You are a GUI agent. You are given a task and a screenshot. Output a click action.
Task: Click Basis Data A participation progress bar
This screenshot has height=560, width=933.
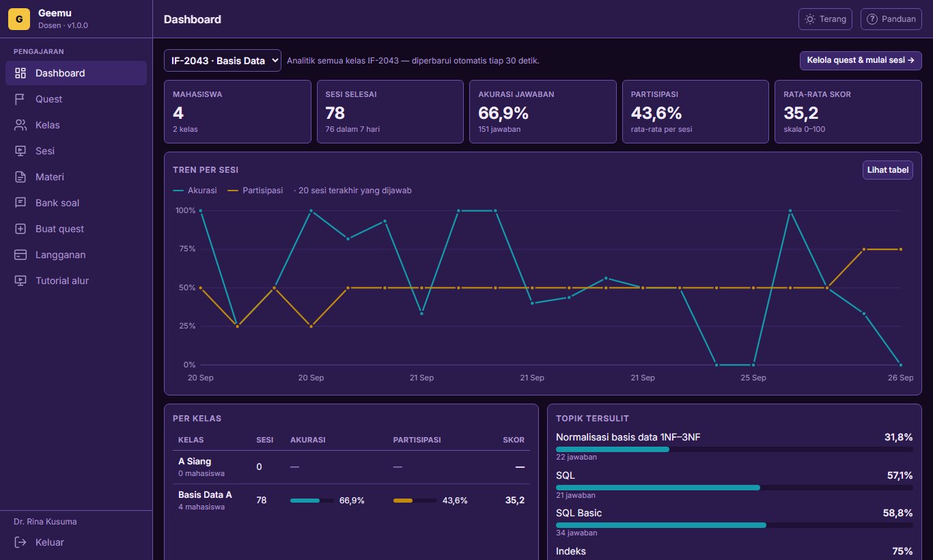pos(415,501)
